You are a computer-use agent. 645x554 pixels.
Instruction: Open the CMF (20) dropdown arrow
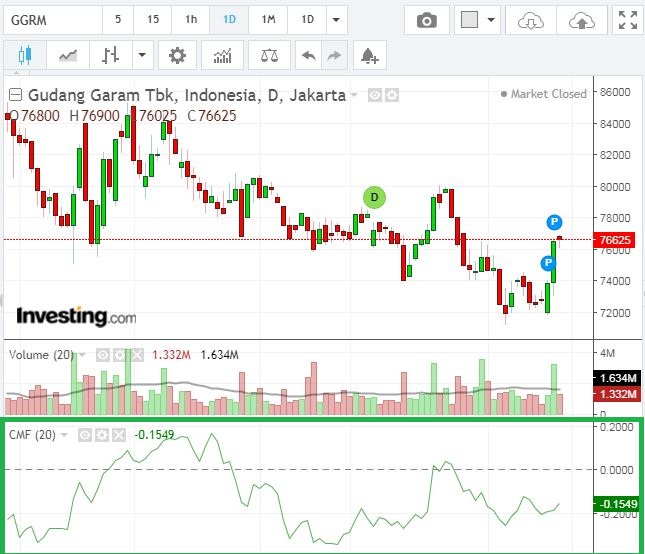coord(64,435)
